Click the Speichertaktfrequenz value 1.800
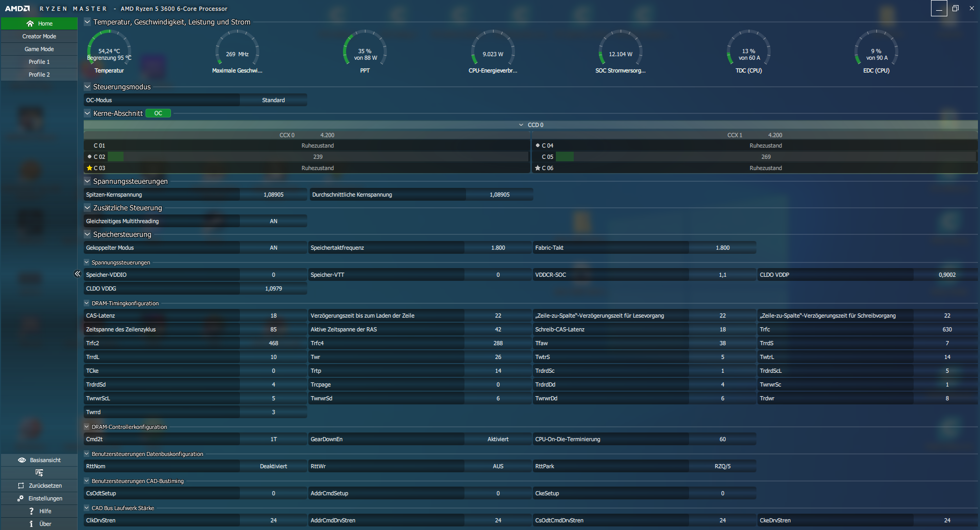980x530 pixels. point(498,248)
